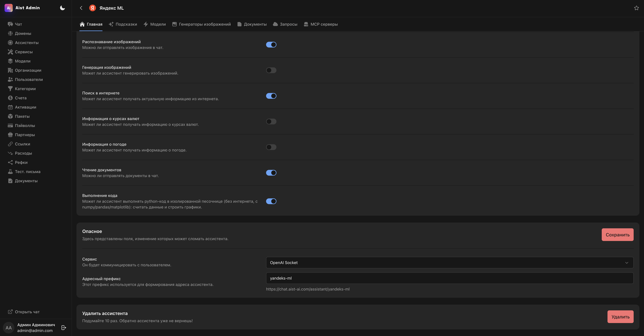Go back with the left arrow

(x=81, y=8)
